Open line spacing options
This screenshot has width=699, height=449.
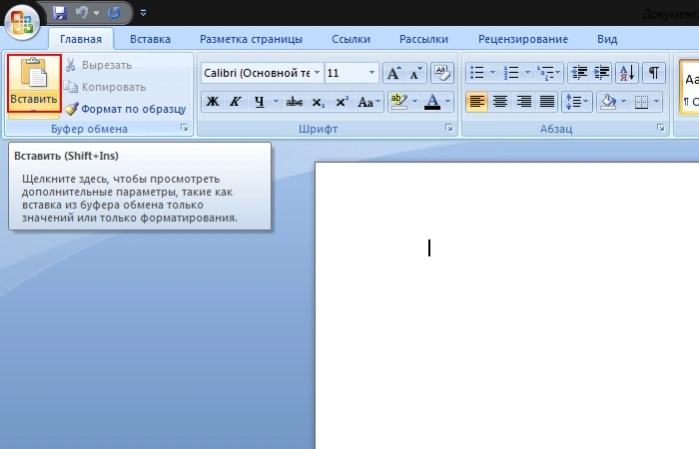577,102
